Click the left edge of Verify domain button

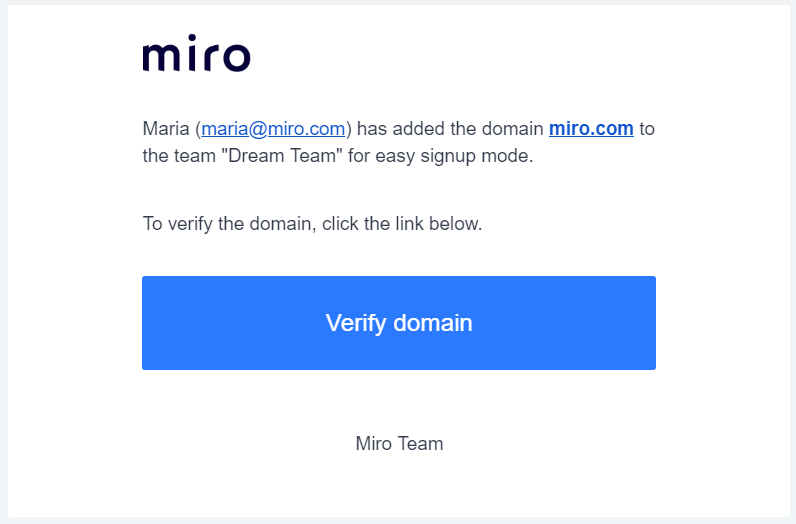[x=150, y=323]
